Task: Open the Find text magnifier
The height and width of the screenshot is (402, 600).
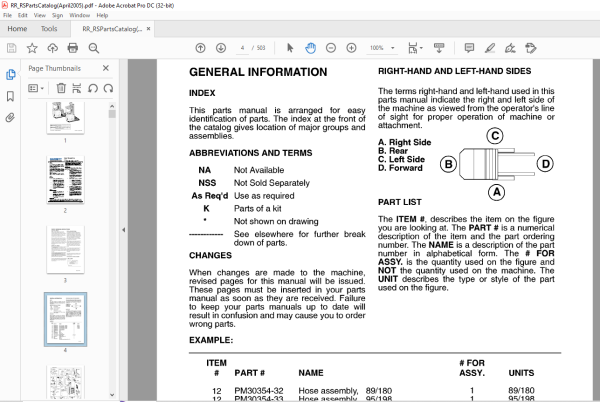Action: [93, 48]
